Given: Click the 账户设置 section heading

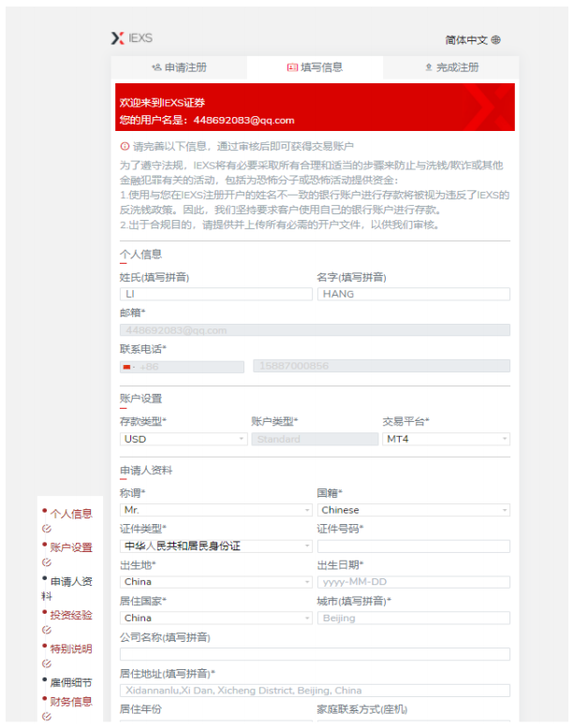Looking at the screenshot, I should click(x=140, y=399).
